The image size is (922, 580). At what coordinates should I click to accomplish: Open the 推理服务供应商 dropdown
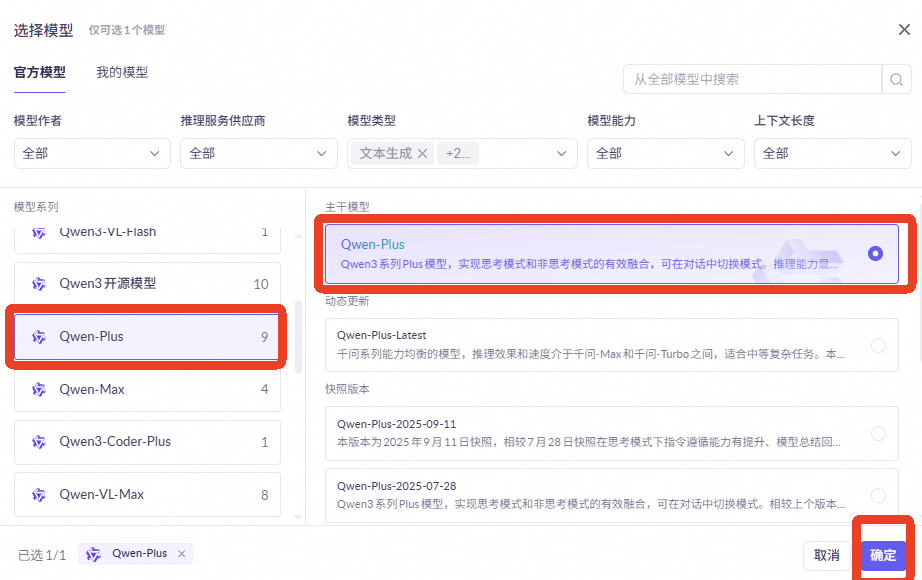tap(259, 154)
